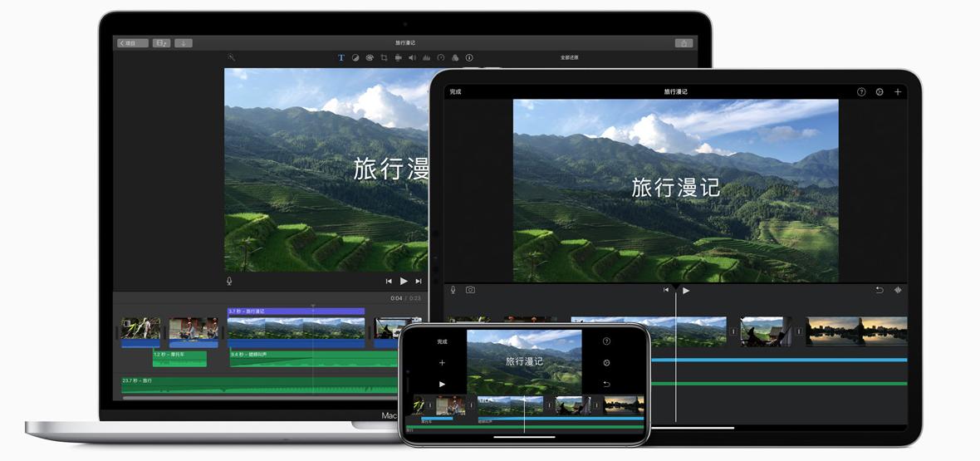This screenshot has height=461, width=980.
Task: Click magic wand auto-enhance on MacBook
Action: pyautogui.click(x=231, y=57)
